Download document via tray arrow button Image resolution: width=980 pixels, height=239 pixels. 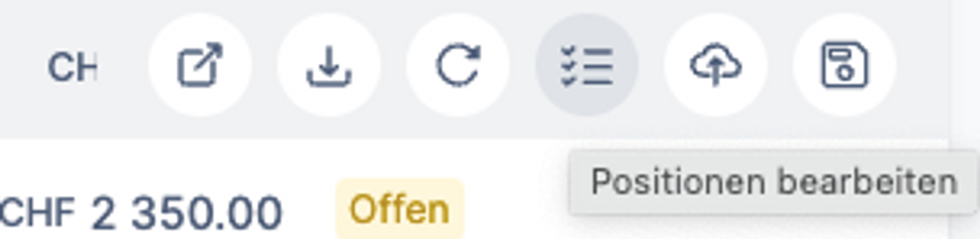click(329, 65)
